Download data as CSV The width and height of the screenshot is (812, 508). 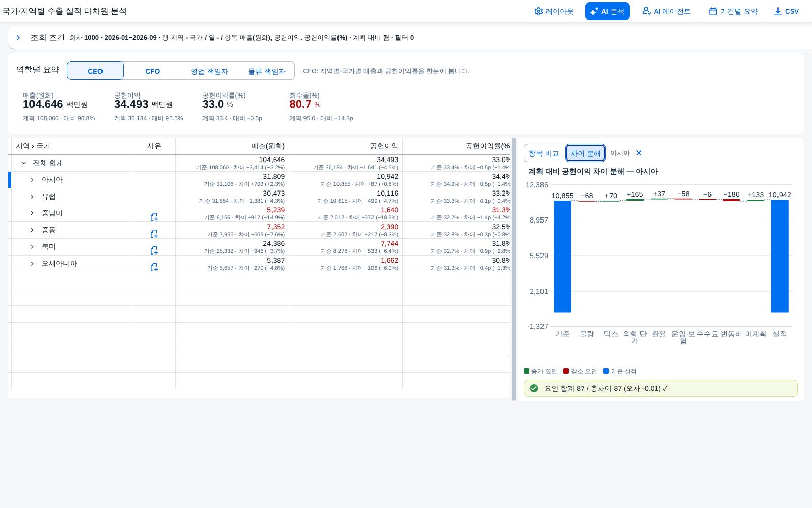click(x=786, y=11)
